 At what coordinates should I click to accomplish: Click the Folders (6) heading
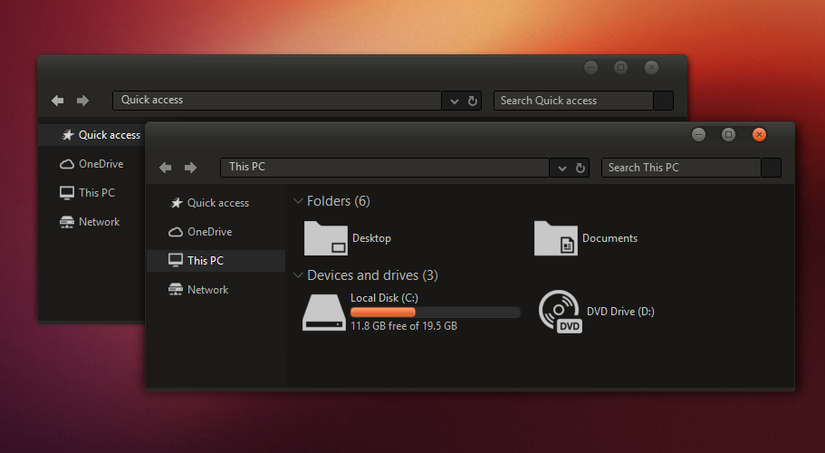pos(338,201)
